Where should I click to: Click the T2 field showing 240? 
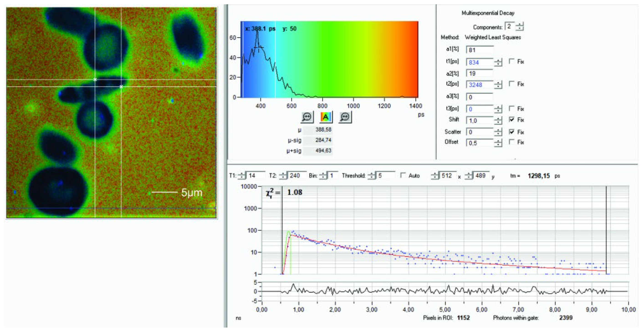tap(297, 176)
